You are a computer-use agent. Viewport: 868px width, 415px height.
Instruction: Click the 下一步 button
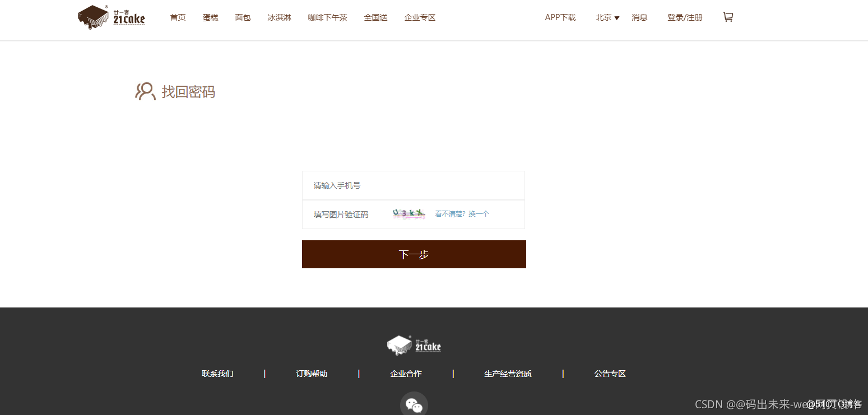[x=414, y=254]
